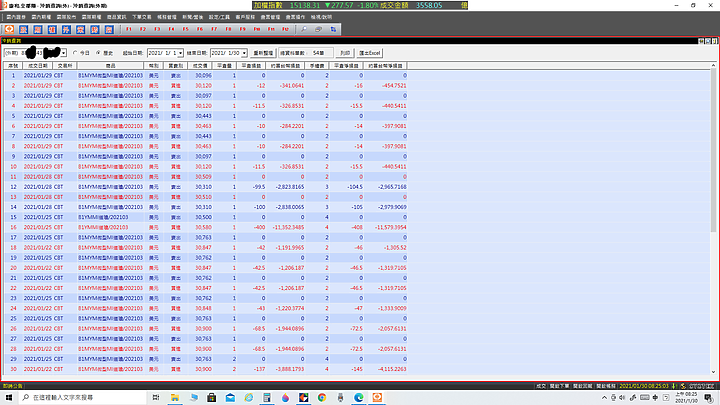Open the 下單交易 menu

tap(141, 17)
